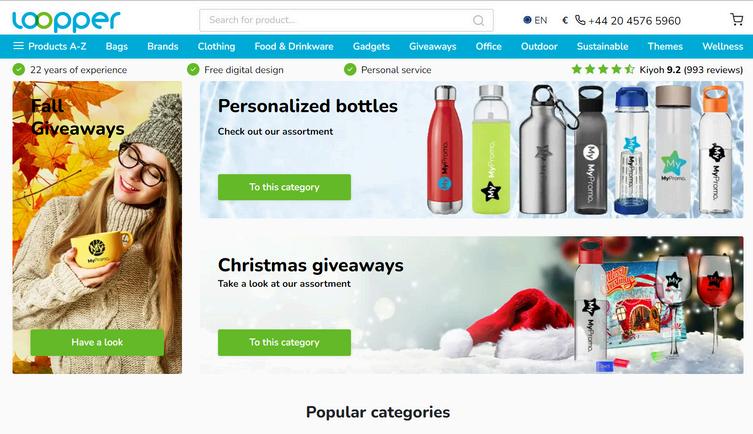Open the euro currency selector

(565, 20)
